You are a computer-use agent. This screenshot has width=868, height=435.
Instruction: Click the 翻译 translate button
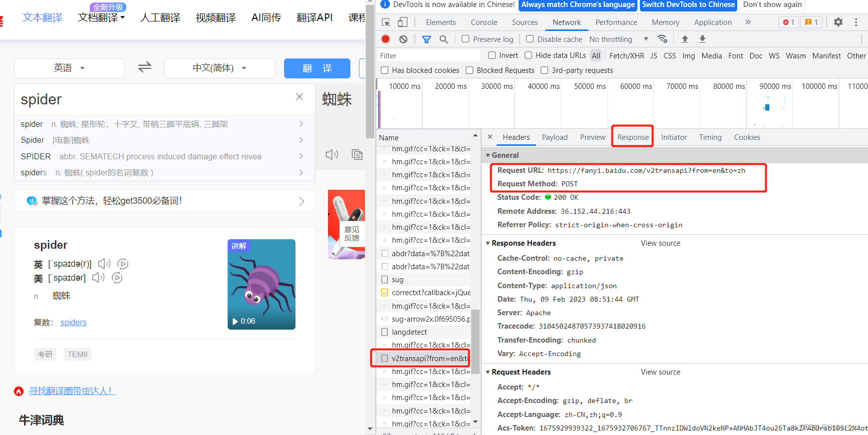(x=317, y=68)
